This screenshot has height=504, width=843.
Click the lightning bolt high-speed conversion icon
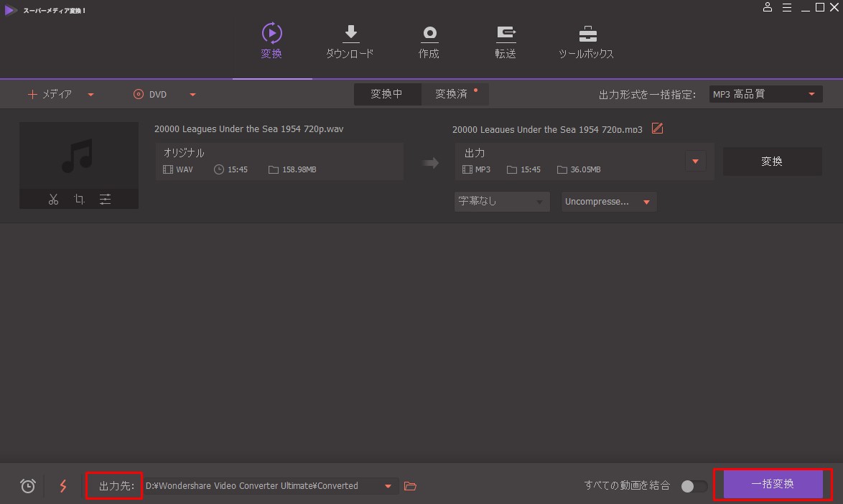click(x=63, y=486)
